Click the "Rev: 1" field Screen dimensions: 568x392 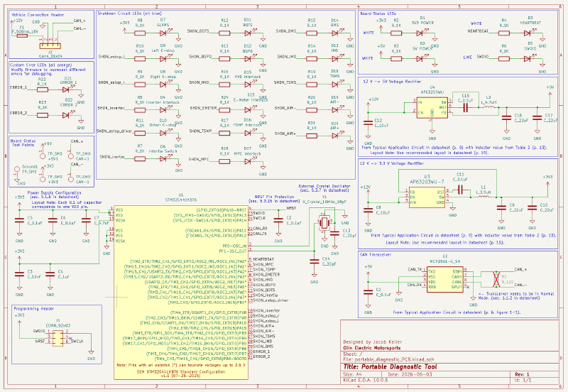pos(522,374)
